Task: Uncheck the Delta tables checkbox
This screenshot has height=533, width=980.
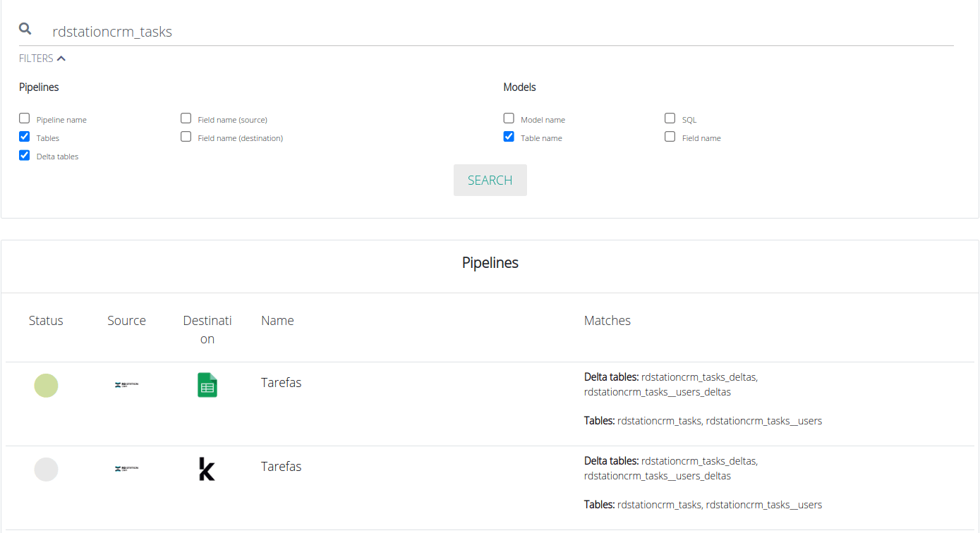Action: pyautogui.click(x=25, y=155)
